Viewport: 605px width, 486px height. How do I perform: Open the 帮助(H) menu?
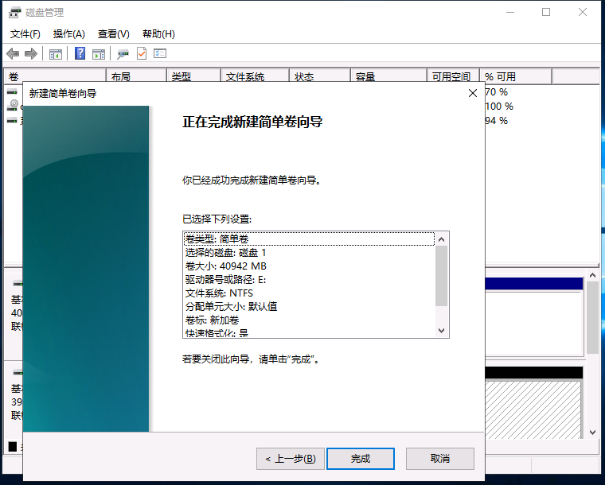[159, 34]
